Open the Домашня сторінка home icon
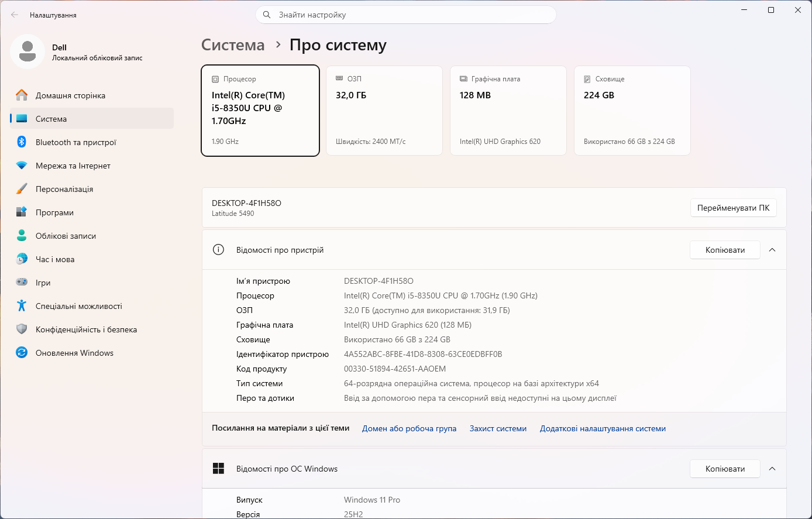Screen dimensions: 812x519 (22, 95)
